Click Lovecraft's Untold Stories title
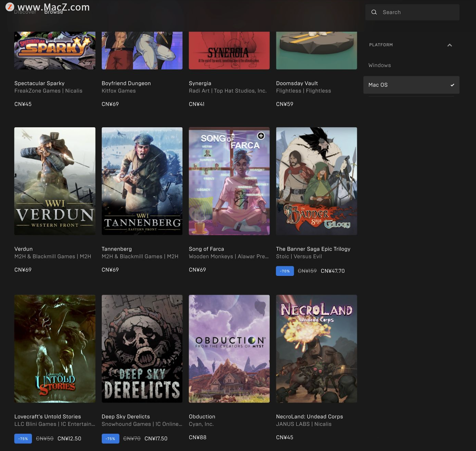The image size is (476, 451). pos(48,417)
